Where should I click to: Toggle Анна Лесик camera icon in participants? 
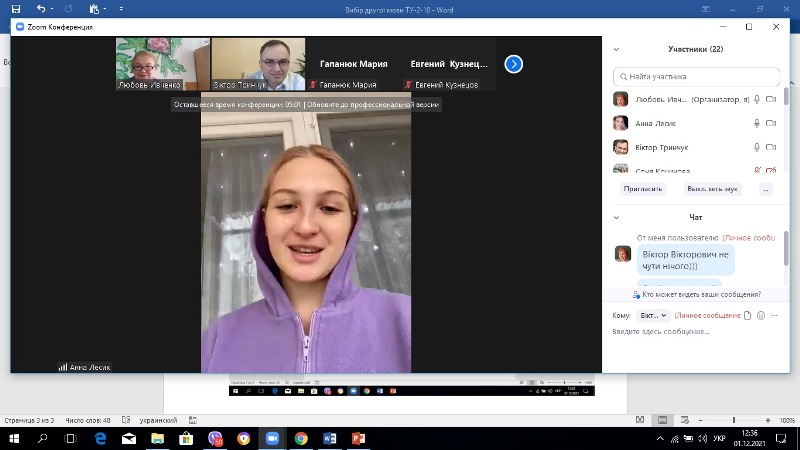(x=771, y=123)
